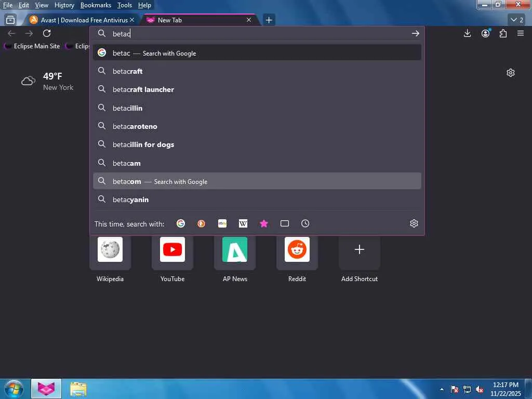
Task: Search open tabs using the tabs icon
Action: [x=284, y=223]
